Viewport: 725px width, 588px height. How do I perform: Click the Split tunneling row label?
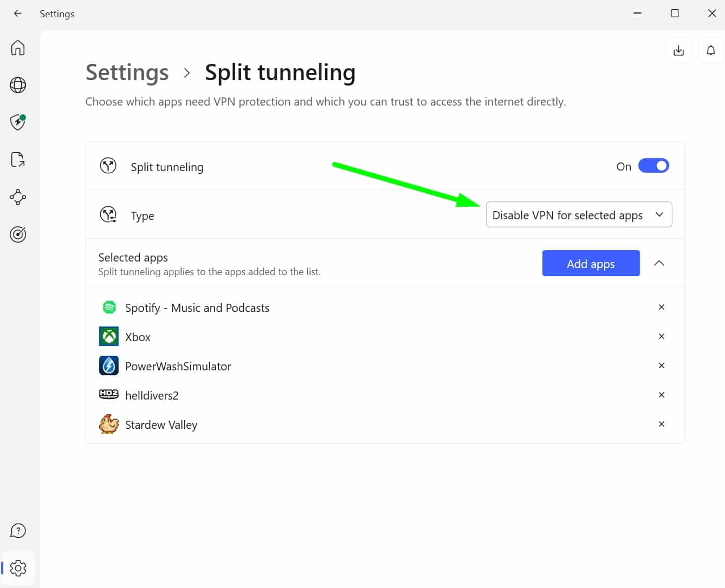167,167
